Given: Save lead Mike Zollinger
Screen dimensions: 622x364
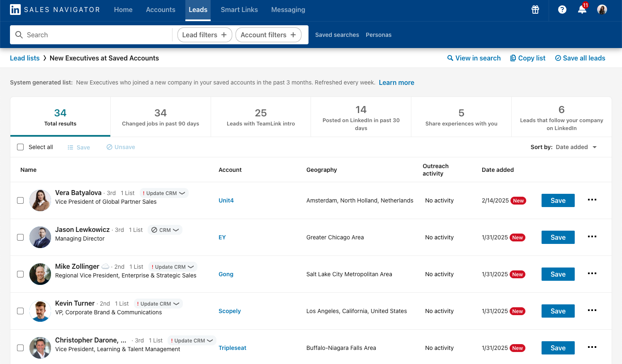Looking at the screenshot, I should 558,274.
